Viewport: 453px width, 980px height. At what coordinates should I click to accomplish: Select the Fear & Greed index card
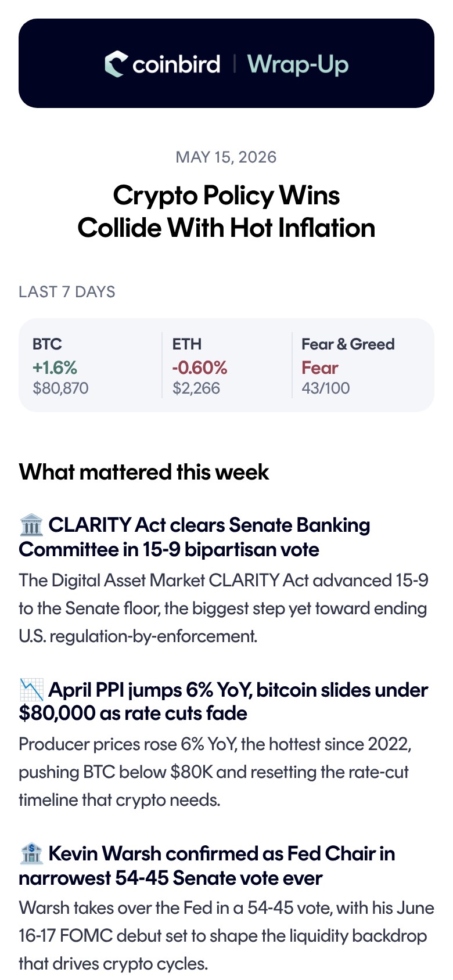363,365
